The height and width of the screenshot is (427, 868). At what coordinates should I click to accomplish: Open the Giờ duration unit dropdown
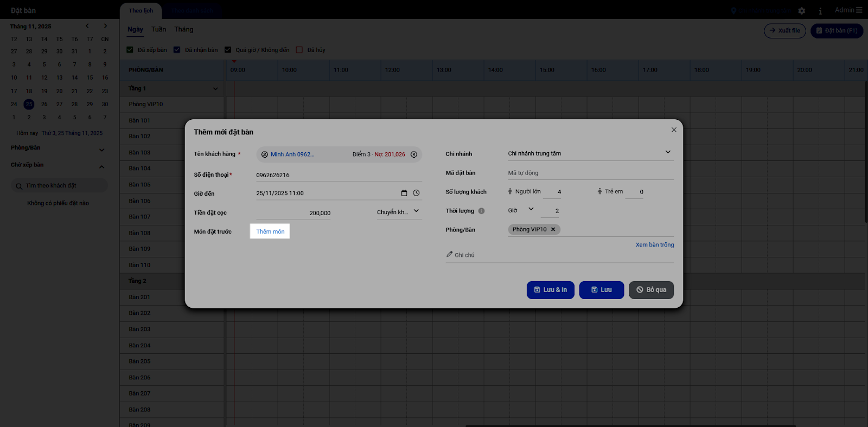point(521,210)
